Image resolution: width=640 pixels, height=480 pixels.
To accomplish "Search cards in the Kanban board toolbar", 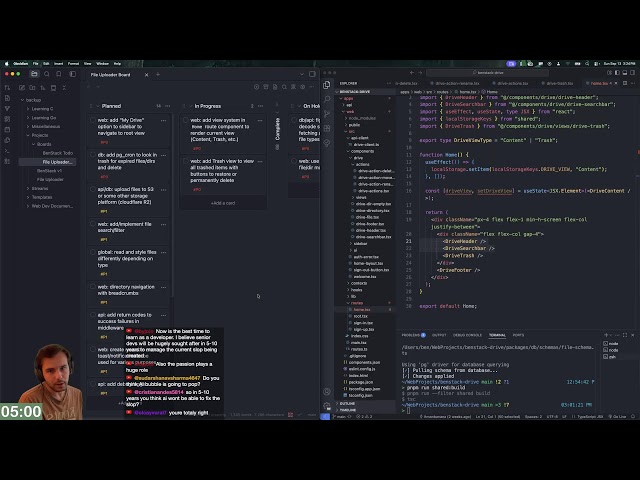I will (284, 87).
